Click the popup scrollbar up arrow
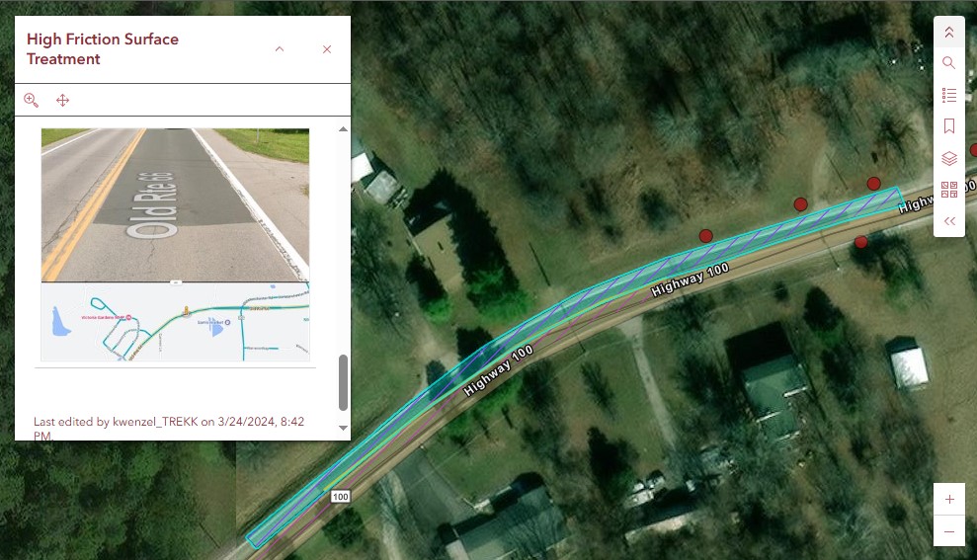Viewport: 977px width, 560px height. point(343,129)
